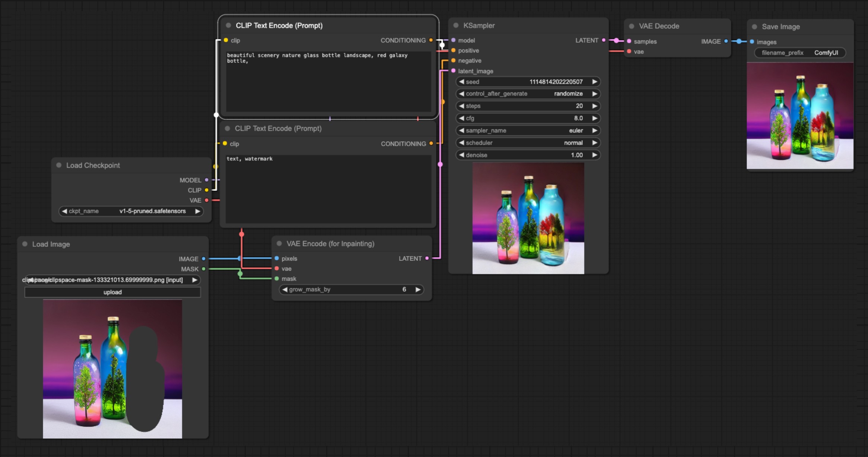Increase cfg with the right arrow

tap(595, 118)
